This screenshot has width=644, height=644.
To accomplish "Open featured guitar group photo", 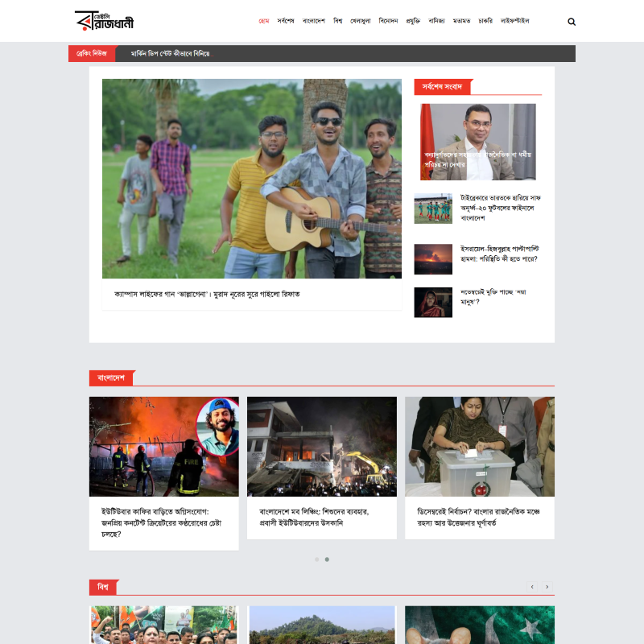I will (251, 178).
